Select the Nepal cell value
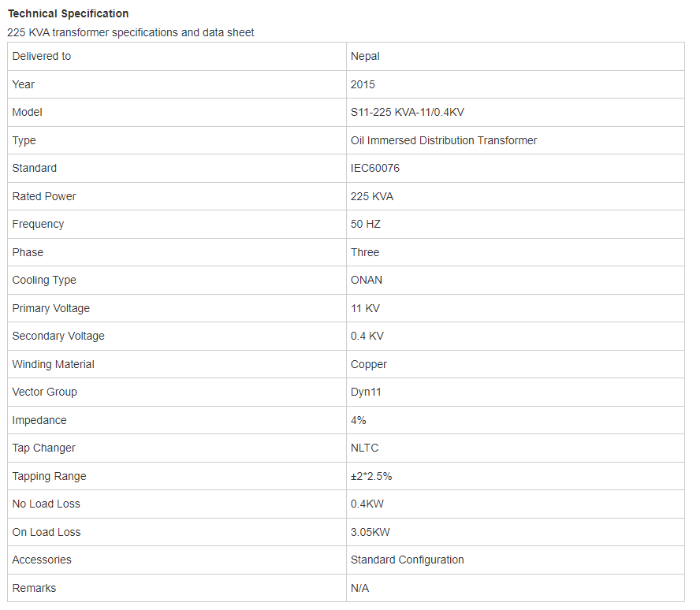Screen dimensions: 700x610 [365, 56]
